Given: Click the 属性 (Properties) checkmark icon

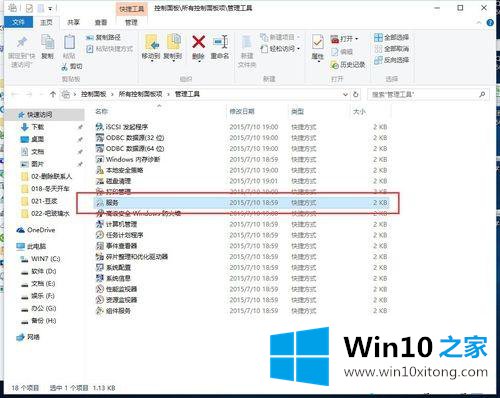Looking at the screenshot, I should 318,43.
